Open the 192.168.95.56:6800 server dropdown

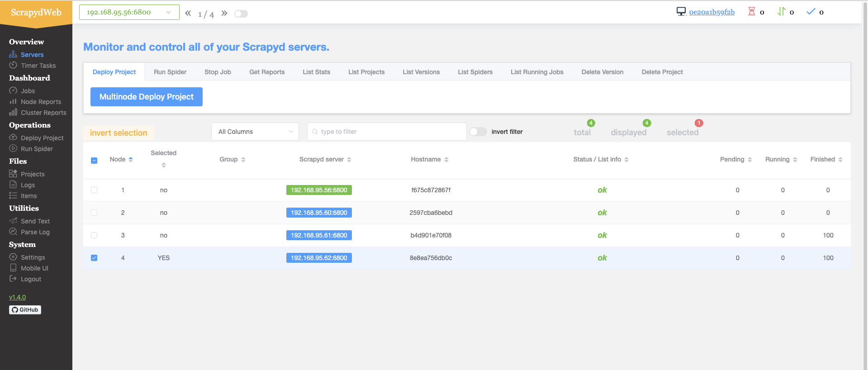click(129, 12)
